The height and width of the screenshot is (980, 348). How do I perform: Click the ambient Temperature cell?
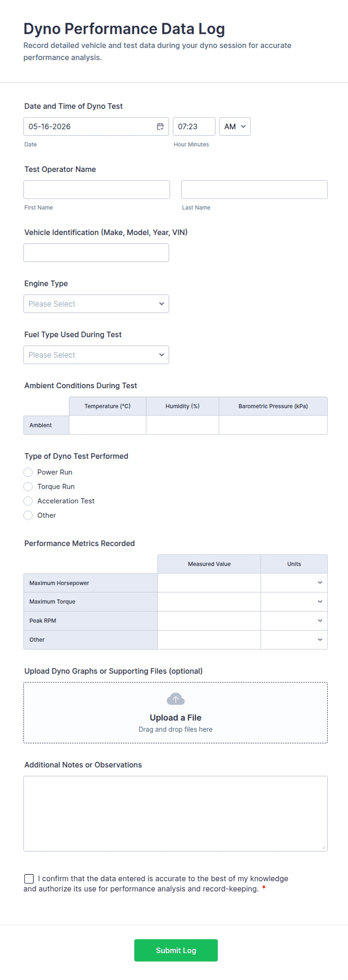[x=108, y=425]
